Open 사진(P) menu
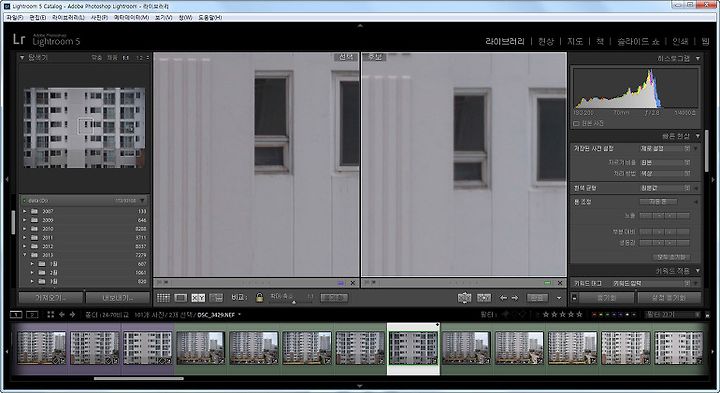Image resolution: width=720 pixels, height=393 pixels. [x=99, y=17]
